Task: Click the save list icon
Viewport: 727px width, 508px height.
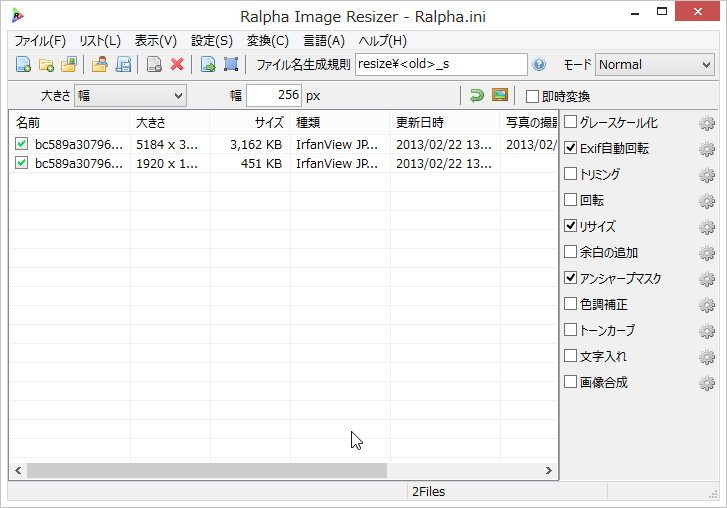Action: [x=123, y=64]
